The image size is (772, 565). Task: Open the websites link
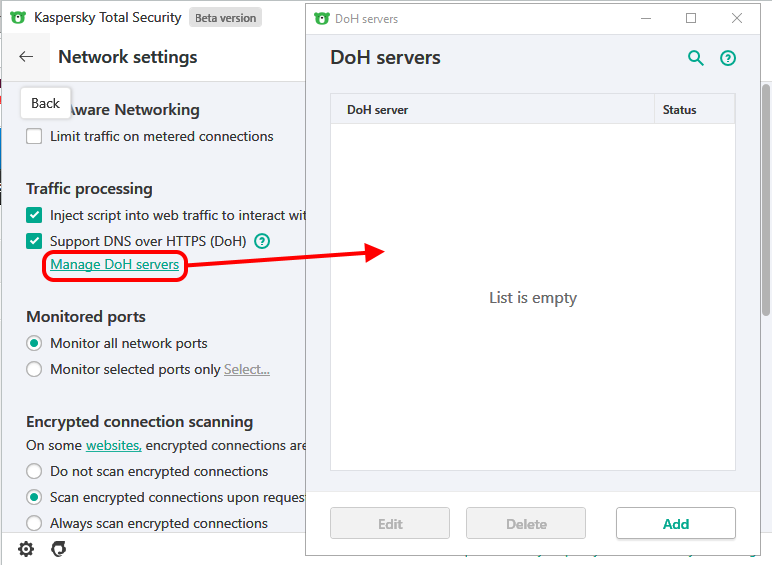(114, 445)
